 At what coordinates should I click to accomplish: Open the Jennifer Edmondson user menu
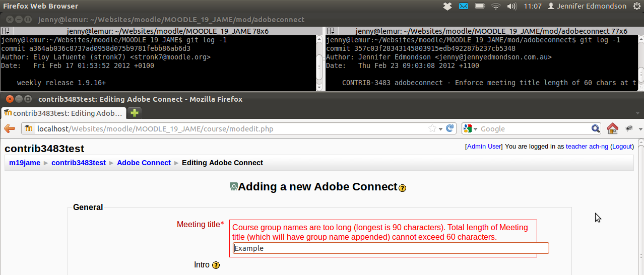pos(587,6)
